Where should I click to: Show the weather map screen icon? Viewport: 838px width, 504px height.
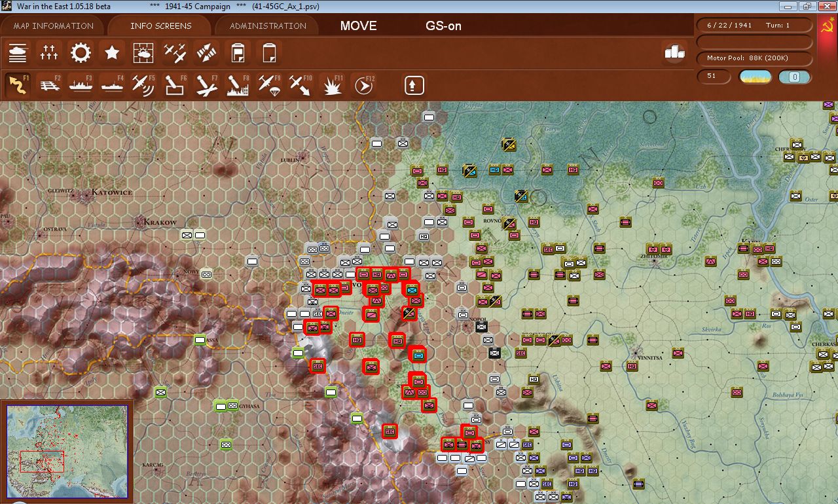coord(143,53)
